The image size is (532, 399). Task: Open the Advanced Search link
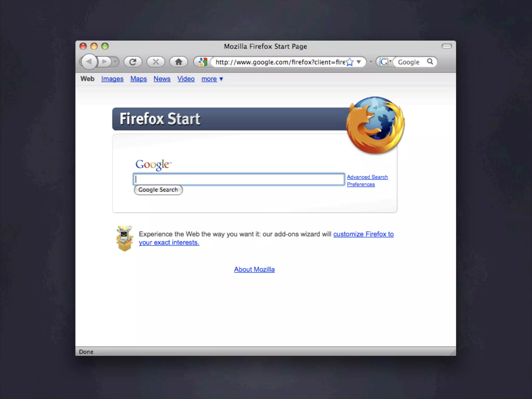[367, 177]
